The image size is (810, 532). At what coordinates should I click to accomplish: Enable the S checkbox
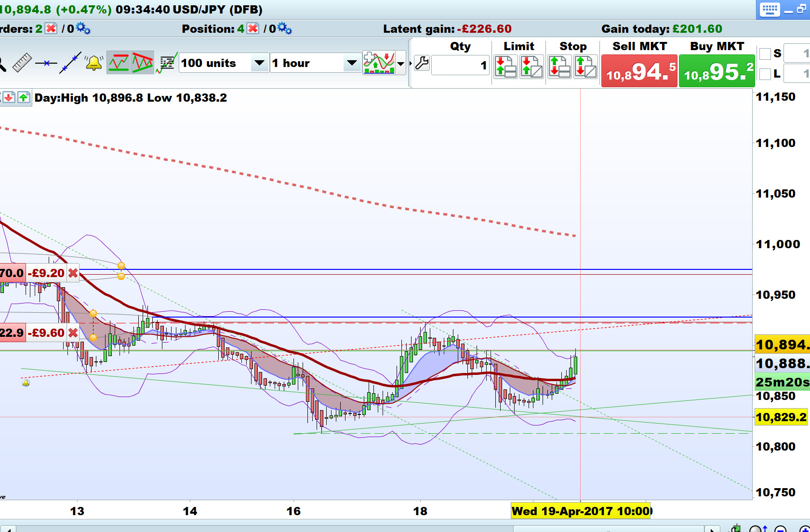pos(765,53)
